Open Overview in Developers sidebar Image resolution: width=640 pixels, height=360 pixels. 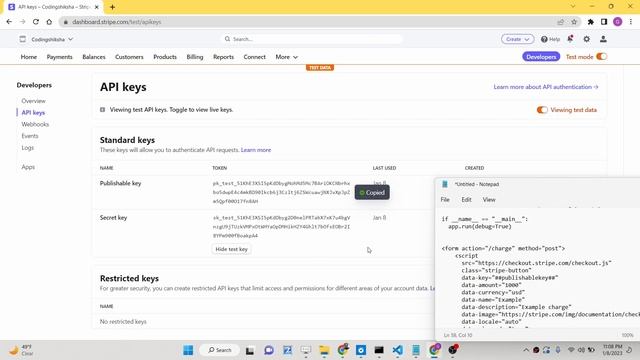33,101
